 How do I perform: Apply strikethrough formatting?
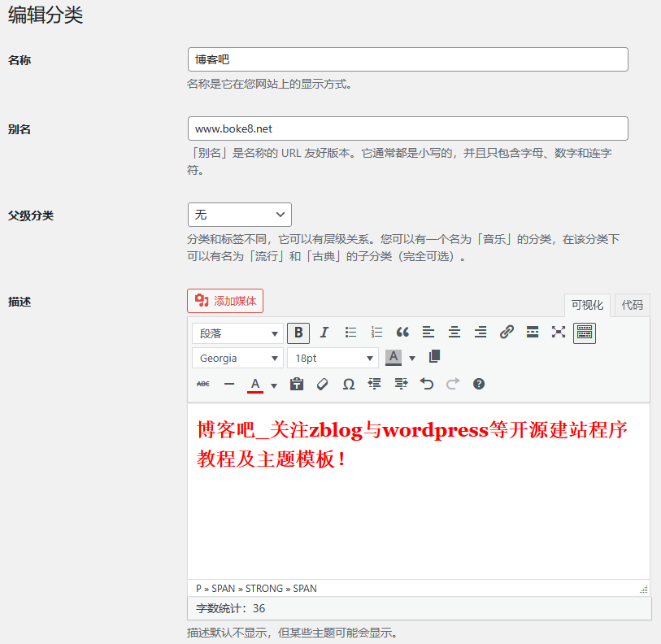click(203, 385)
